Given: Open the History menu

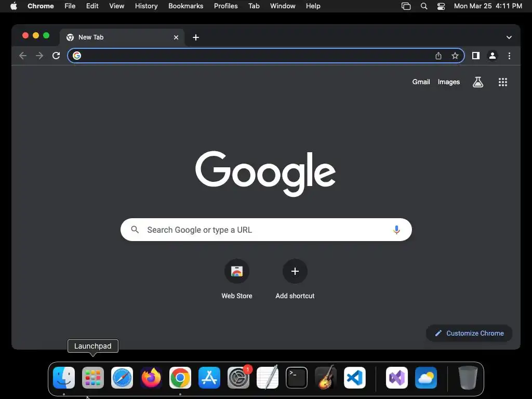Looking at the screenshot, I should [x=146, y=6].
